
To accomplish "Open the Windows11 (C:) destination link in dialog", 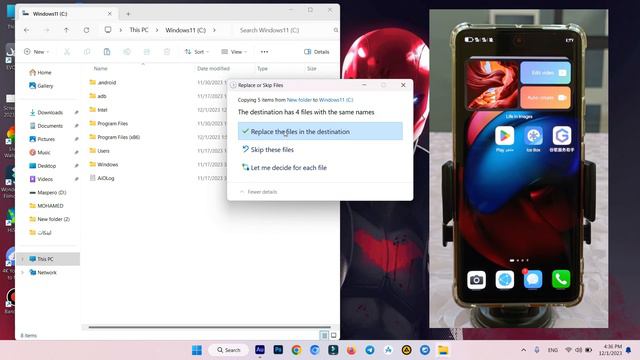I will point(336,100).
